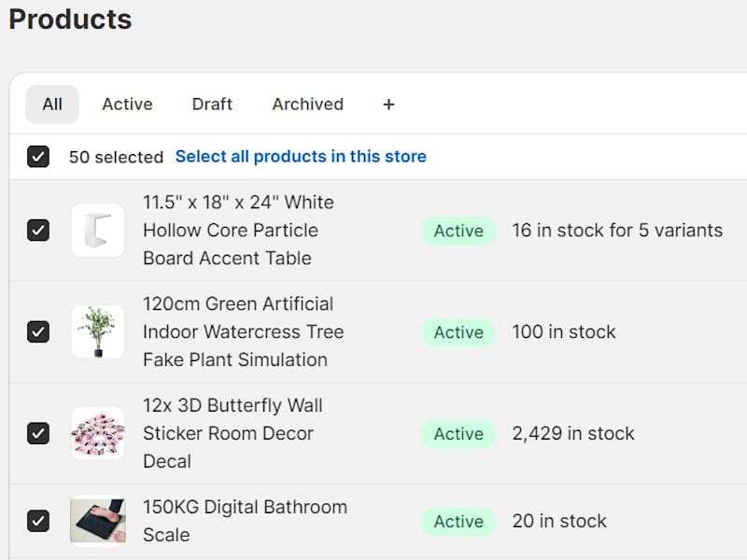Open the butterfly wall sticker thumbnail
Screen dimensions: 747x560
[98, 433]
